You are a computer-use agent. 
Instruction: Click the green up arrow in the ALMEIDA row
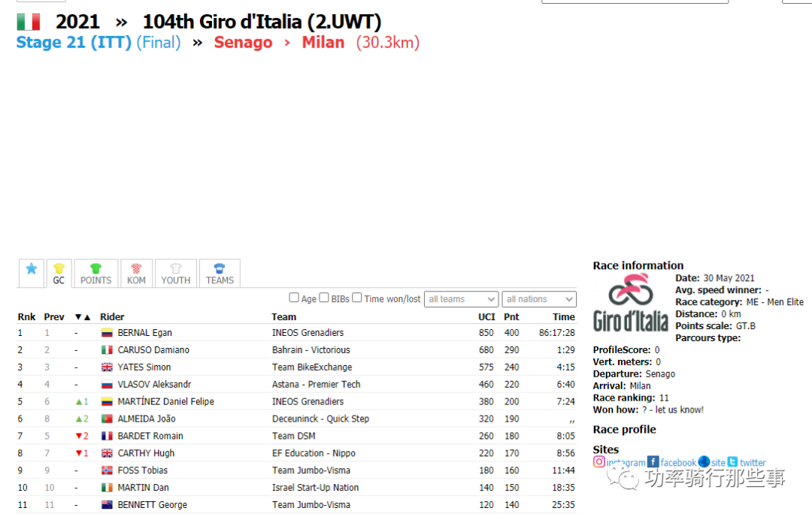pyautogui.click(x=79, y=419)
